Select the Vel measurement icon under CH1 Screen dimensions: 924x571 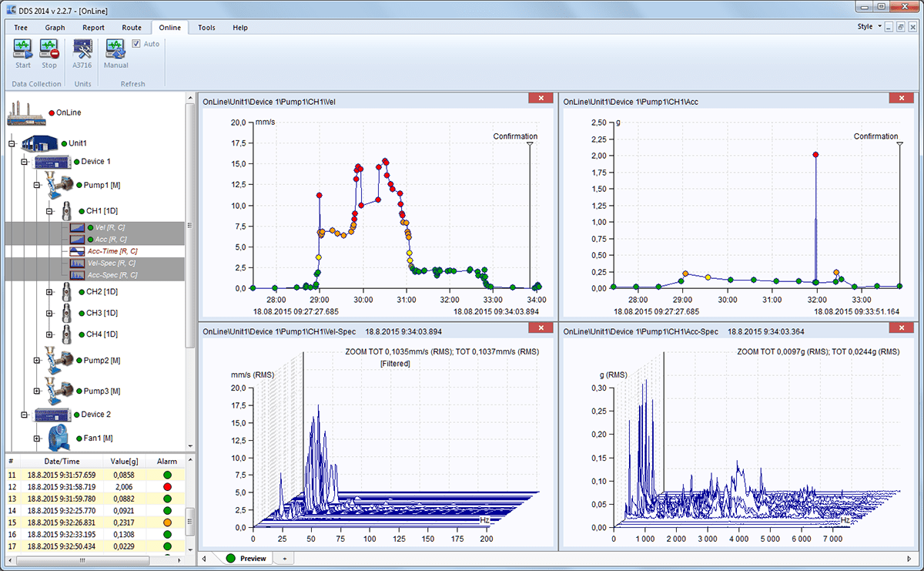point(78,227)
